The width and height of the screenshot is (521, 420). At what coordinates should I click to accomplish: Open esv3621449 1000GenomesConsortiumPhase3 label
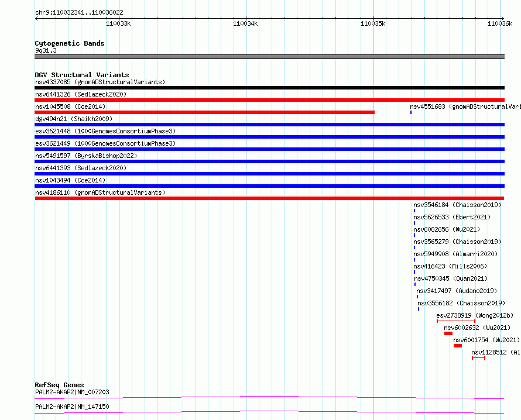coord(105,143)
